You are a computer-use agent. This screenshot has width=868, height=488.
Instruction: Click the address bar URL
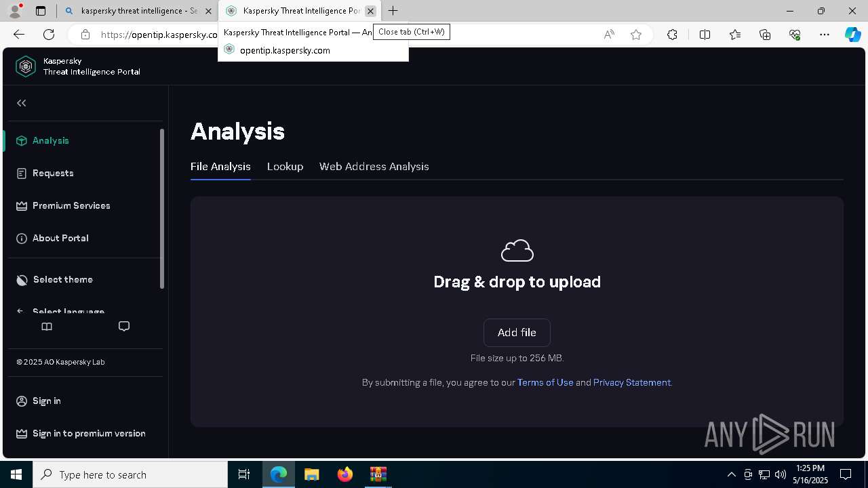tap(159, 35)
